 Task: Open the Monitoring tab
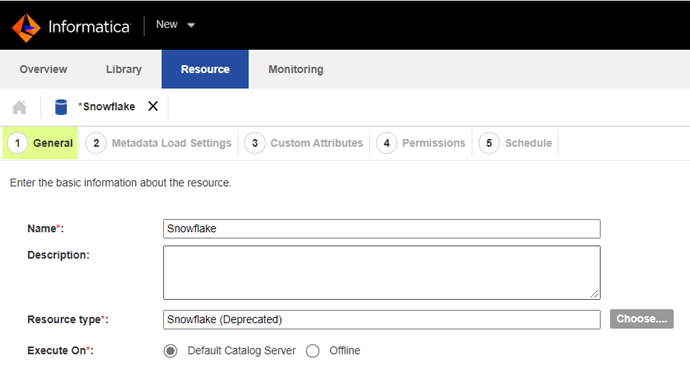click(x=296, y=69)
